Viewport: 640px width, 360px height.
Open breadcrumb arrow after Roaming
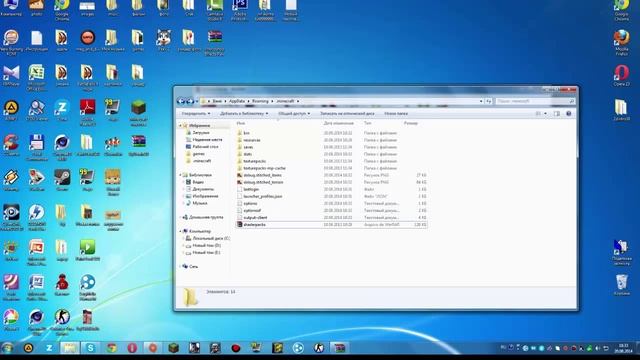coord(272,101)
